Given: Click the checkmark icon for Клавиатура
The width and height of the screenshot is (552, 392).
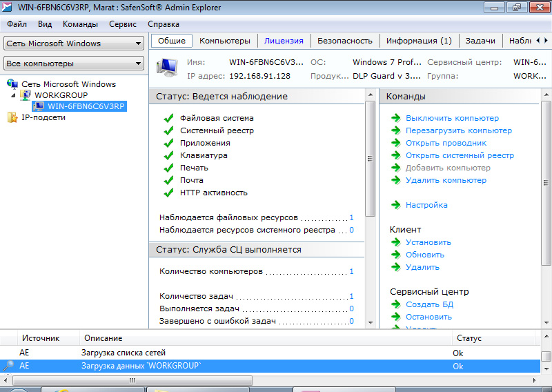Looking at the screenshot, I should [x=168, y=155].
